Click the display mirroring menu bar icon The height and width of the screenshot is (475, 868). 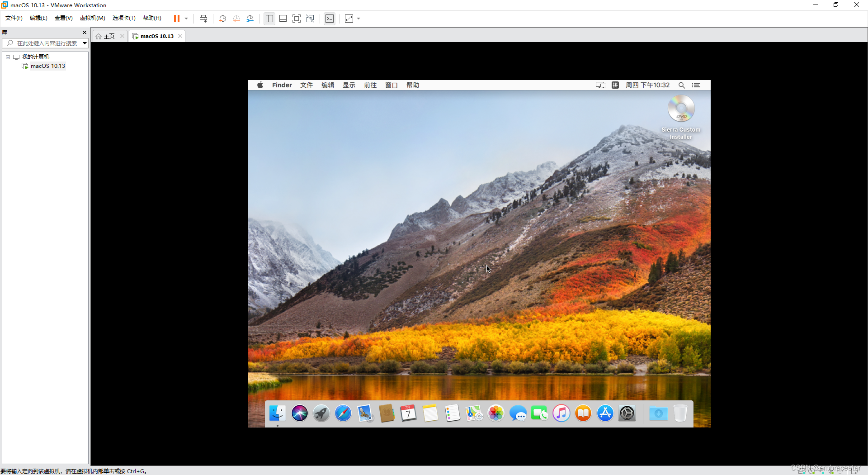click(x=601, y=85)
